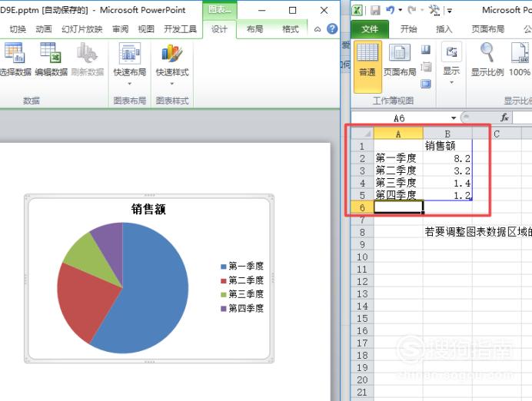Select cell A5 第四季度 in Excel
The height and width of the screenshot is (401, 532).
(x=398, y=195)
